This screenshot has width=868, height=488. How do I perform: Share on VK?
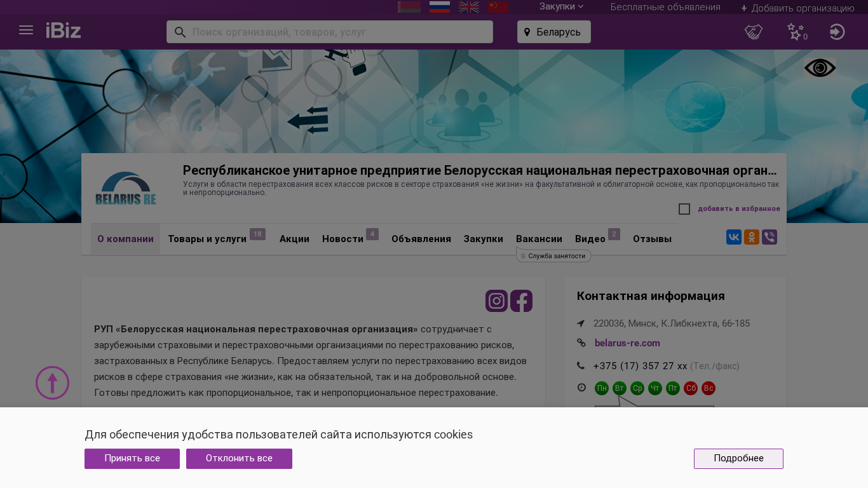point(734,237)
